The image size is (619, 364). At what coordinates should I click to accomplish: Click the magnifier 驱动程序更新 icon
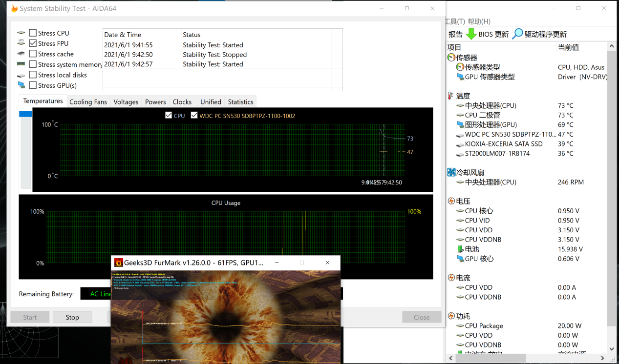(517, 34)
